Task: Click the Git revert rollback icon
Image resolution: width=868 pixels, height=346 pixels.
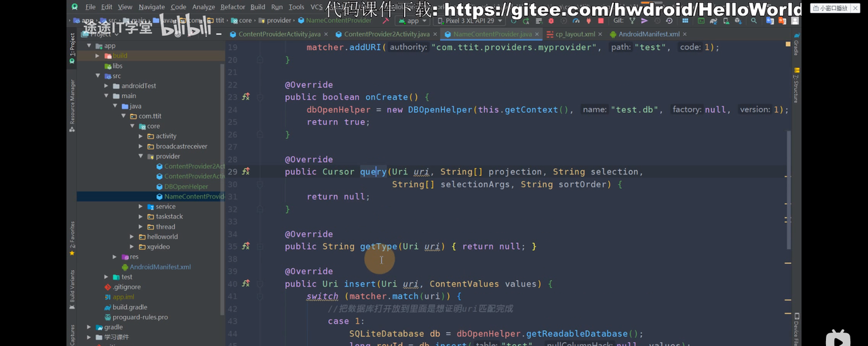Action: coord(669,20)
